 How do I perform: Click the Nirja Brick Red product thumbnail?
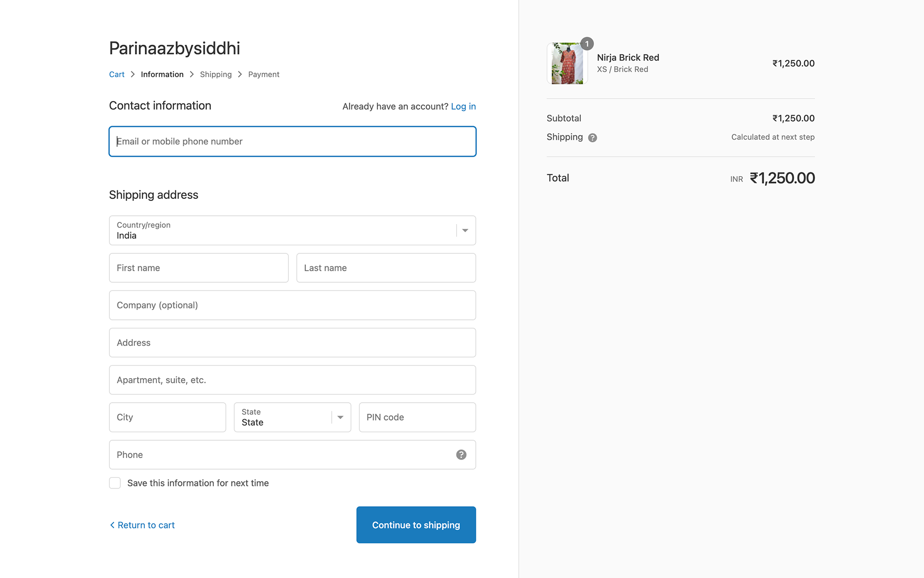pos(567,64)
